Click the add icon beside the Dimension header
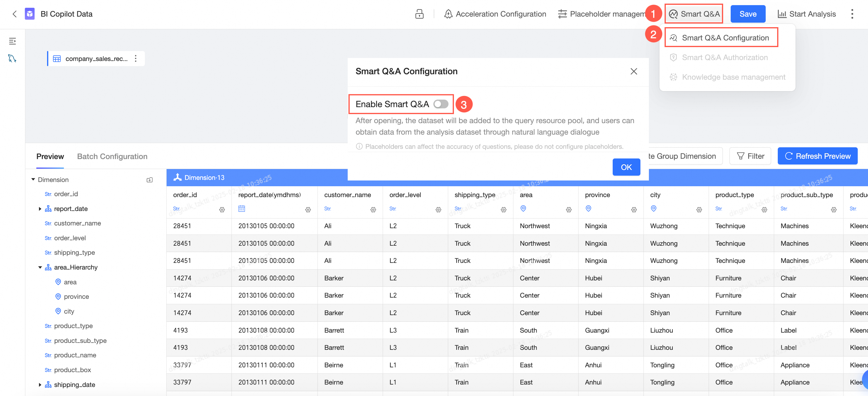868x396 pixels. click(x=149, y=180)
